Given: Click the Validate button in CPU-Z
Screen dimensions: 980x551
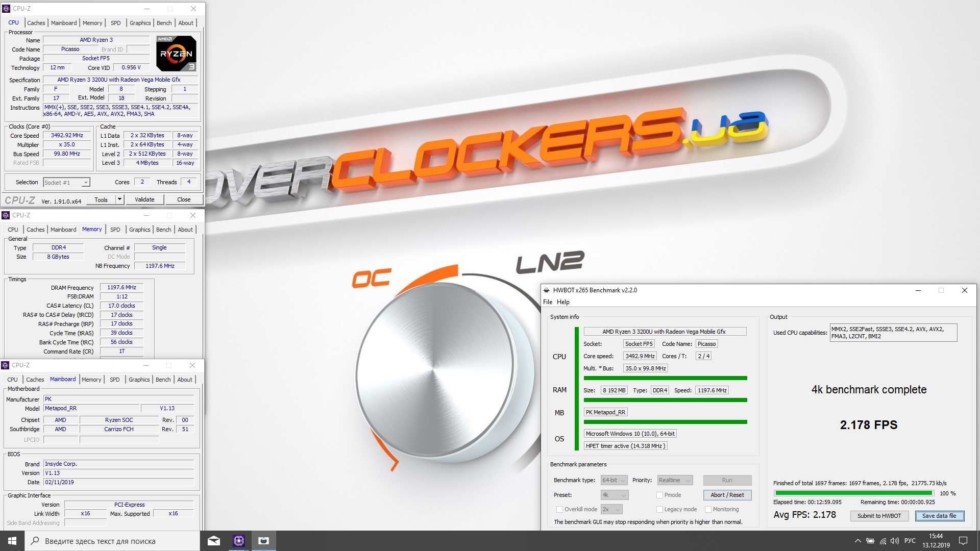Looking at the screenshot, I should [144, 199].
